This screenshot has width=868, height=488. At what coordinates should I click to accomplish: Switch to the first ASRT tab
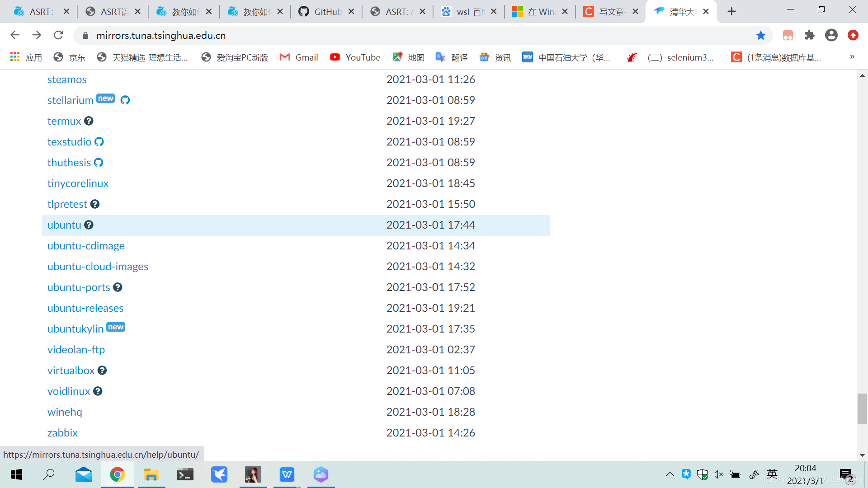click(35, 12)
